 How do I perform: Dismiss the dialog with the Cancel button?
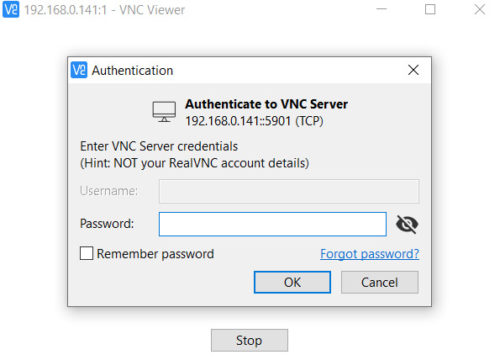tap(380, 282)
